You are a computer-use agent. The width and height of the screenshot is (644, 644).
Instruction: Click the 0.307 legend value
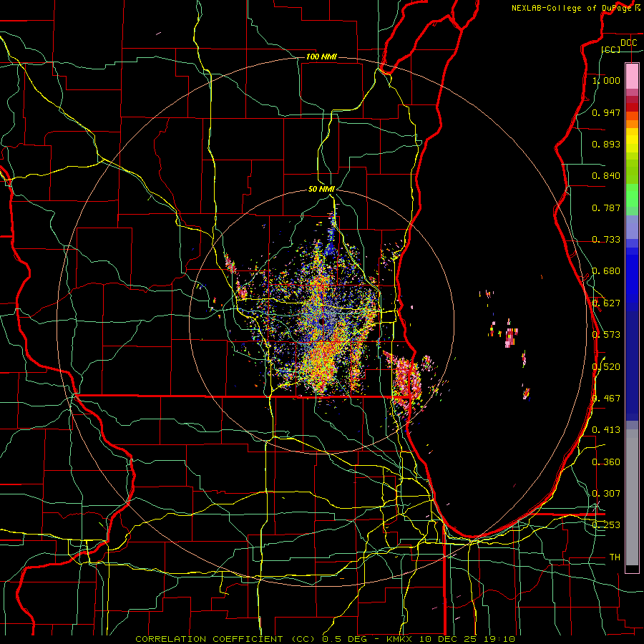606,494
